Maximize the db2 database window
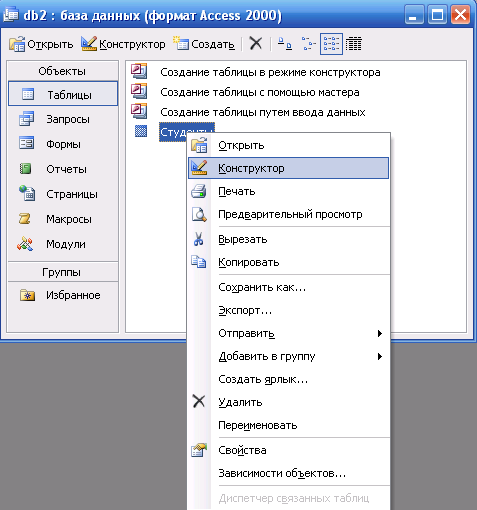477x510 pixels. [x=437, y=15]
